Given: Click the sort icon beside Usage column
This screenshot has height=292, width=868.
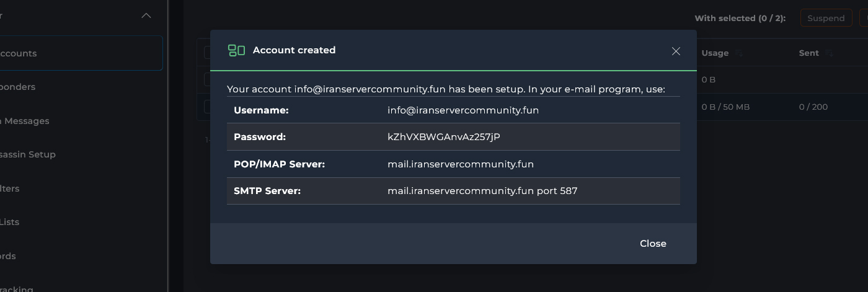Looking at the screenshot, I should [739, 54].
